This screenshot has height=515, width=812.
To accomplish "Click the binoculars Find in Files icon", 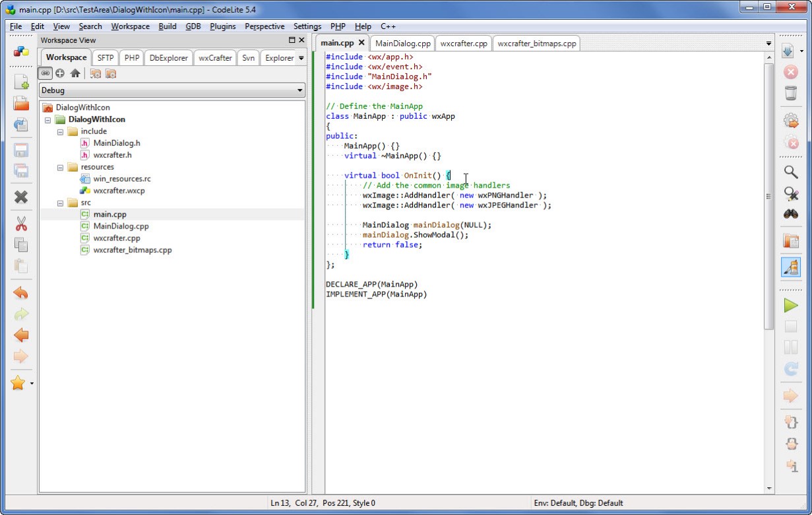I will point(790,214).
